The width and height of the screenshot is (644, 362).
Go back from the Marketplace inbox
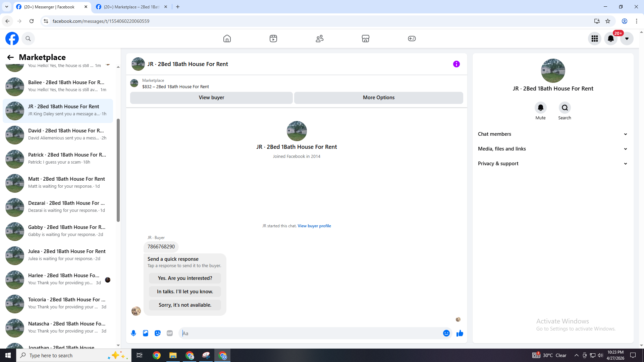10,57
